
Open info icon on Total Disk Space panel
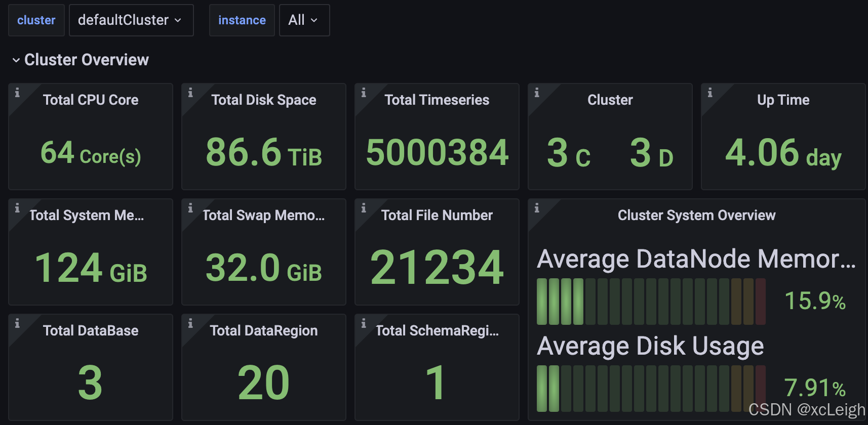190,93
